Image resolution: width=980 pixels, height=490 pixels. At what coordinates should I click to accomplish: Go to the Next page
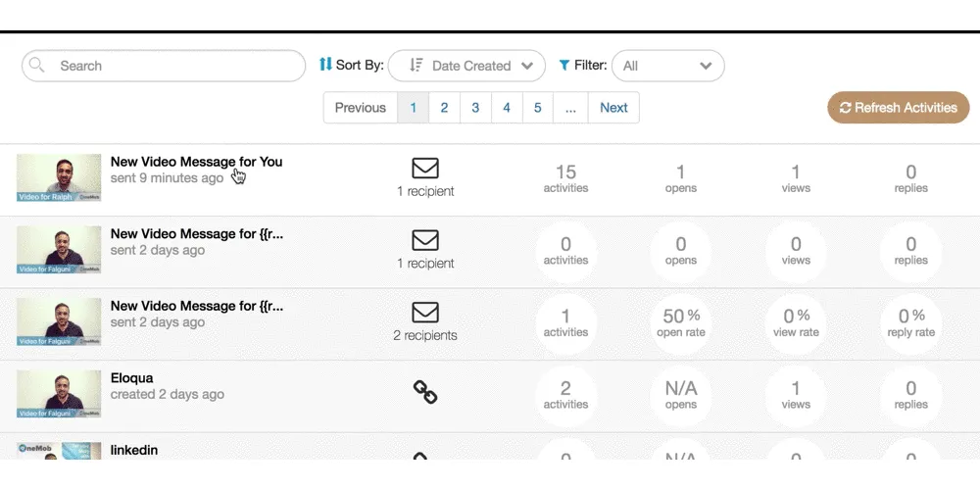(x=613, y=108)
